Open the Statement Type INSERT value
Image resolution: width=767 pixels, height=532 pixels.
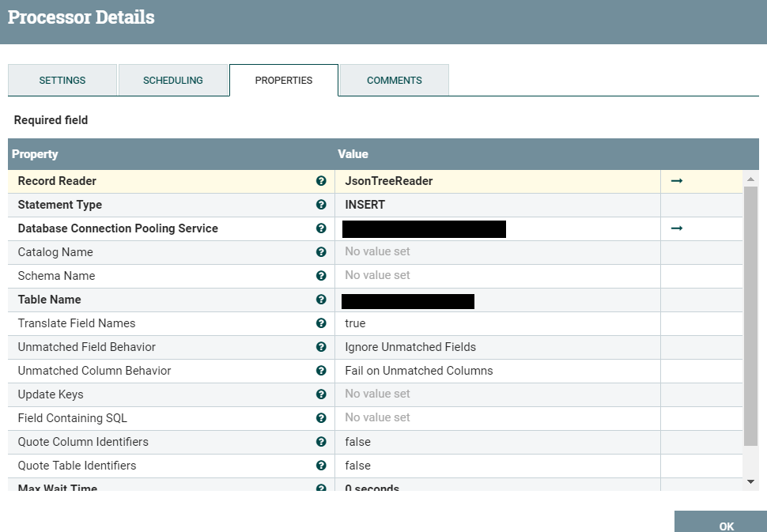tap(497, 205)
